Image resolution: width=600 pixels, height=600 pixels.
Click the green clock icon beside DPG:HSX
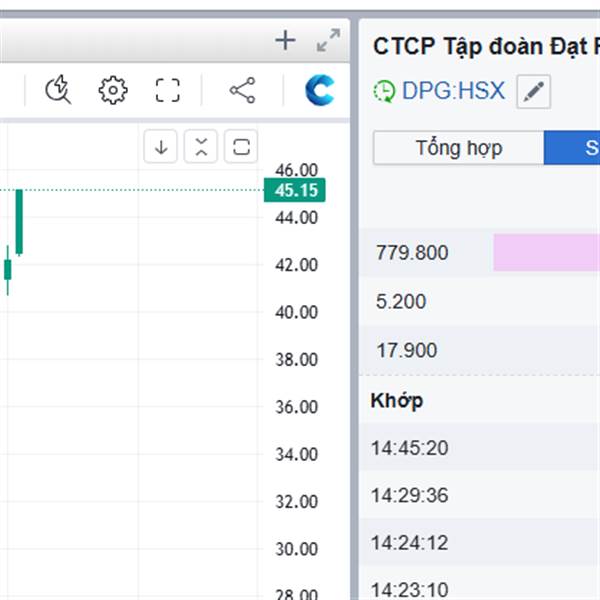tap(384, 91)
